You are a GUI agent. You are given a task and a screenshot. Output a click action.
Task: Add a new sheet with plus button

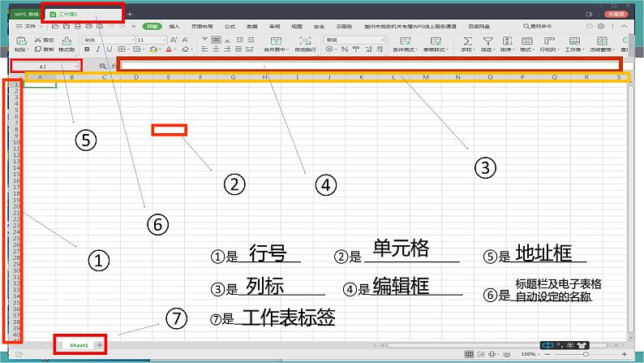[x=100, y=345]
